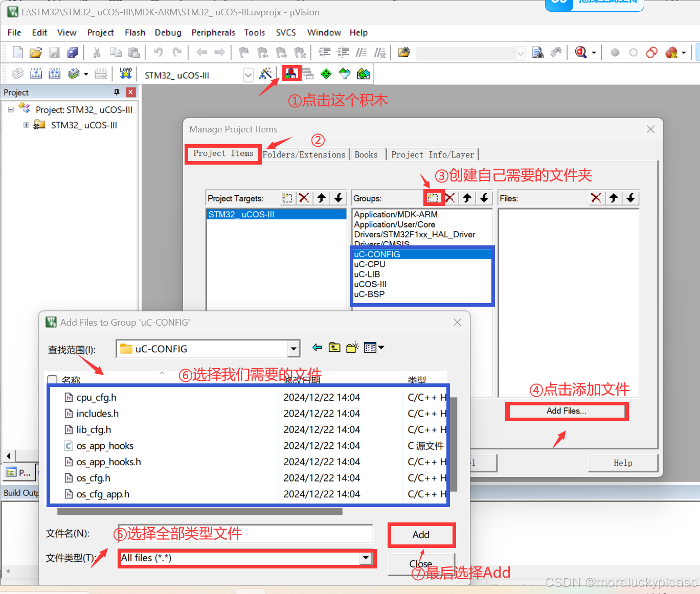Save the current file

tap(54, 52)
